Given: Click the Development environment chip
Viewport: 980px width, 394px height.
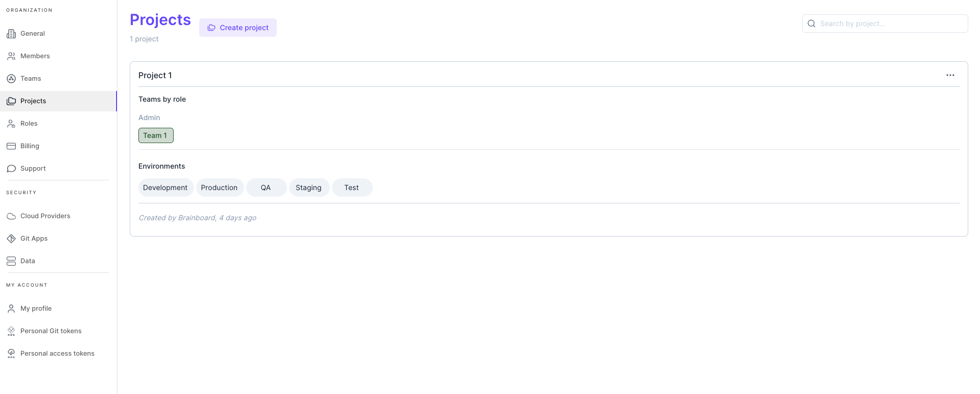Looking at the screenshot, I should point(165,188).
